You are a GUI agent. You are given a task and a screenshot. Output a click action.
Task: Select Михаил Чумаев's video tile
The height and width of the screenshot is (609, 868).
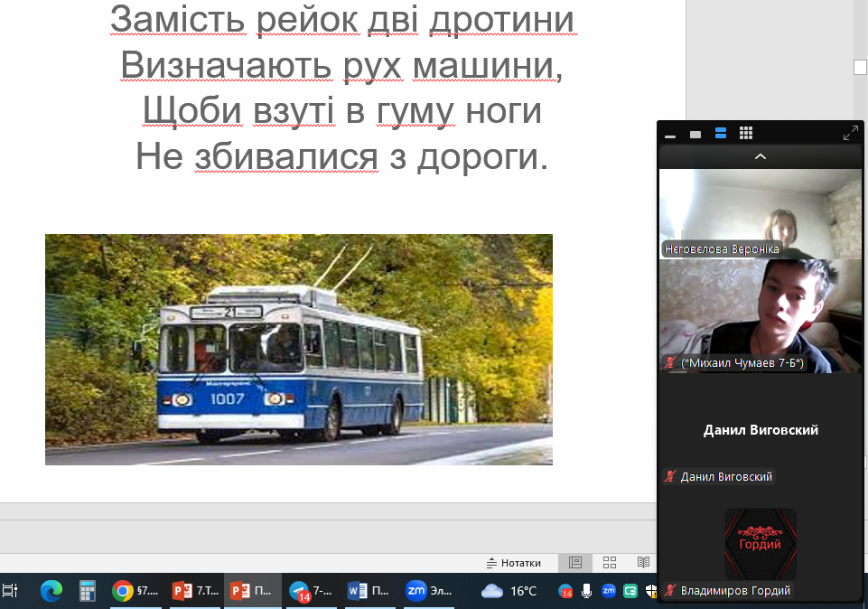pyautogui.click(x=761, y=316)
